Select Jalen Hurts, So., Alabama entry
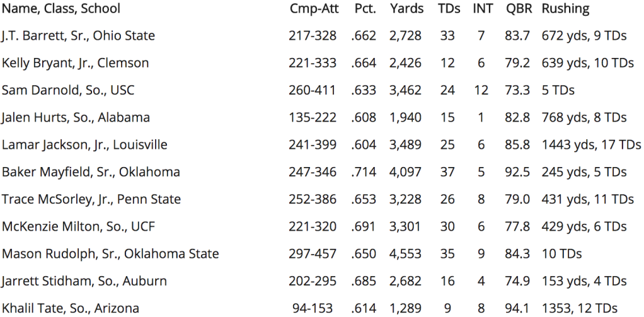Screen dimensions: 644x317 pyautogui.click(x=76, y=118)
